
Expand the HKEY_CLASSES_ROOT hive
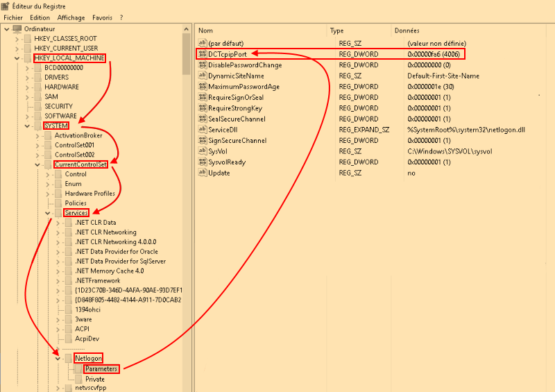click(x=17, y=39)
